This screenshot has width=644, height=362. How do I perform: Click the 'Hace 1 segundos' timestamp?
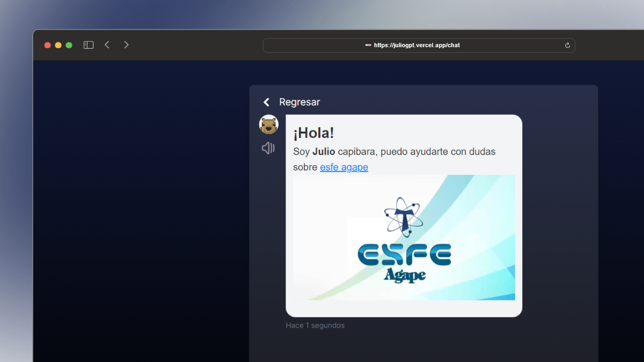click(315, 325)
